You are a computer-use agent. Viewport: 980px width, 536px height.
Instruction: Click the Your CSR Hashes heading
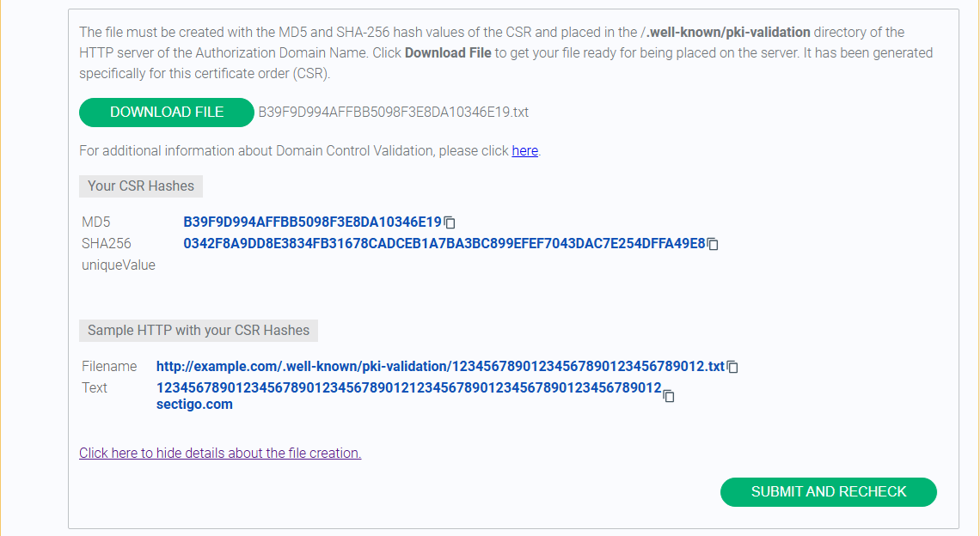(x=141, y=186)
